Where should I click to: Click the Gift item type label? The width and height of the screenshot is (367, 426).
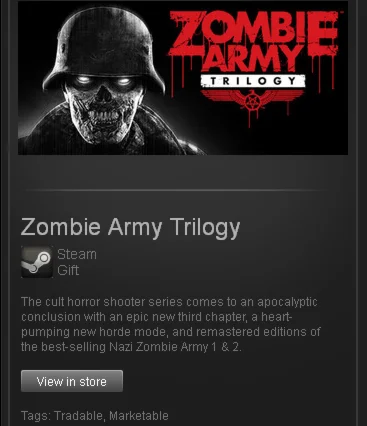pyautogui.click(x=68, y=270)
